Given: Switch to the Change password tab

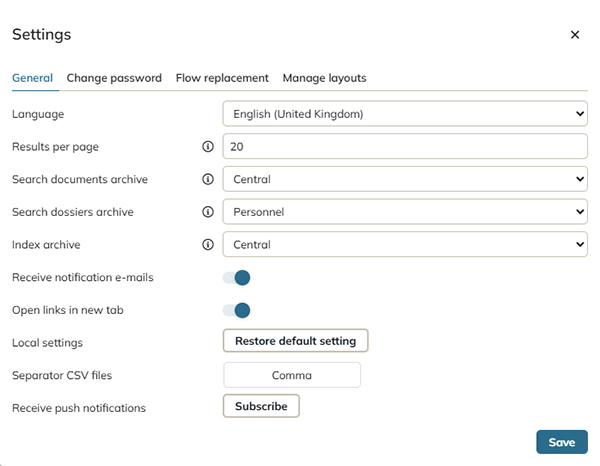Looking at the screenshot, I should point(114,78).
